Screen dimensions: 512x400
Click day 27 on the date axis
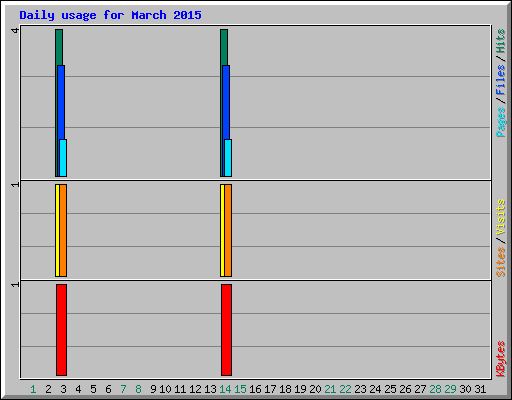pos(420,389)
